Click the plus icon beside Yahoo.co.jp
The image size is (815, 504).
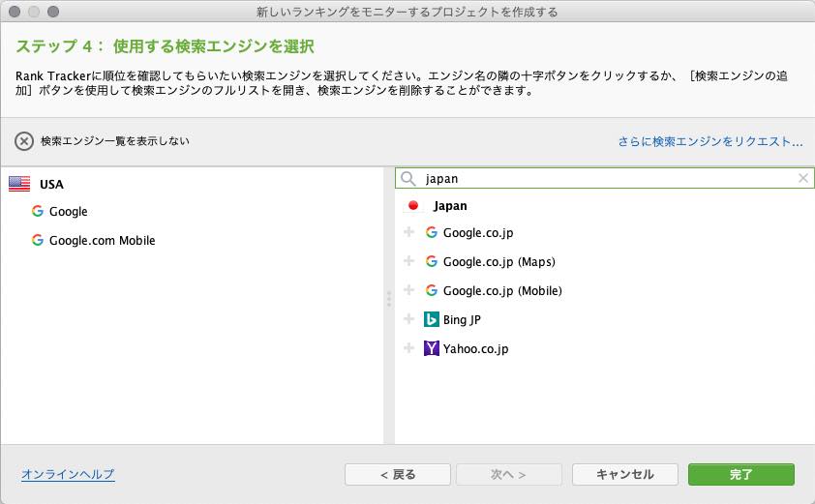pyautogui.click(x=408, y=349)
